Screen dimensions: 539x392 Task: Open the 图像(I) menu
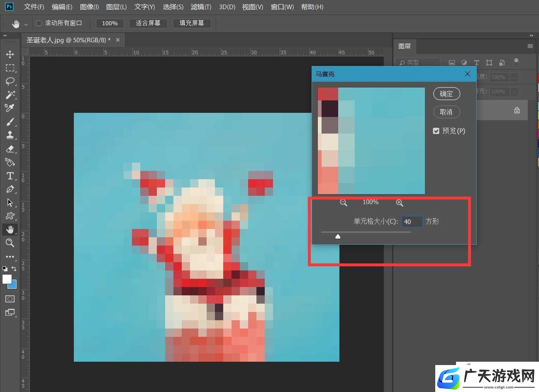point(89,7)
